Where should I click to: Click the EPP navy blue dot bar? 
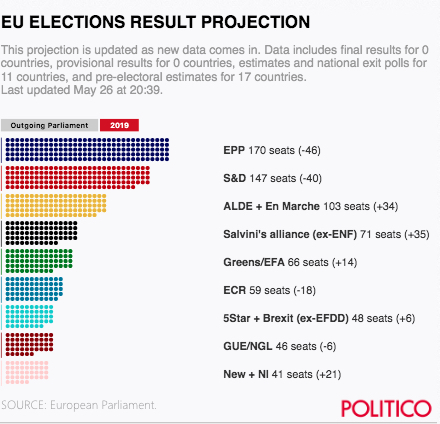(x=87, y=150)
